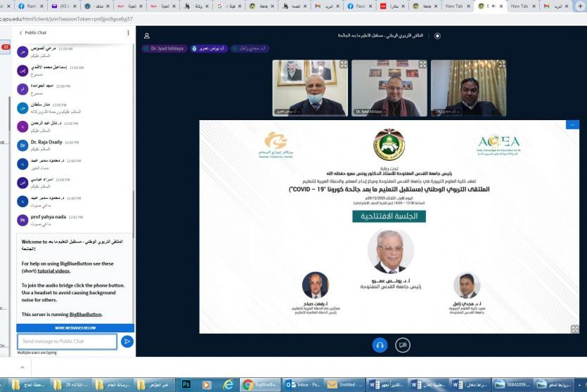Open the tutorial videos link
Image resolution: width=587 pixels, height=392 pixels.
pyautogui.click(x=53, y=270)
